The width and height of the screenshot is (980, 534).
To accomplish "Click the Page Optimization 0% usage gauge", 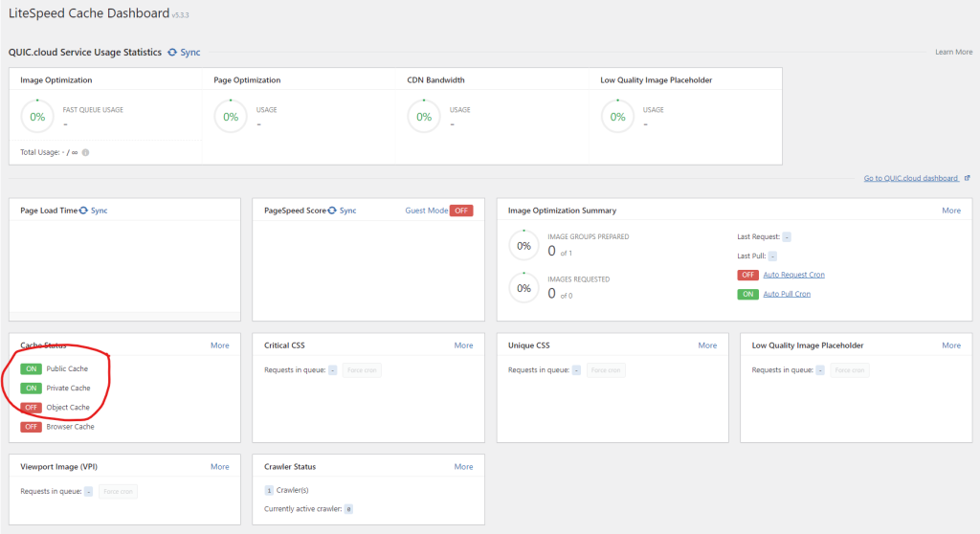I will 231,117.
